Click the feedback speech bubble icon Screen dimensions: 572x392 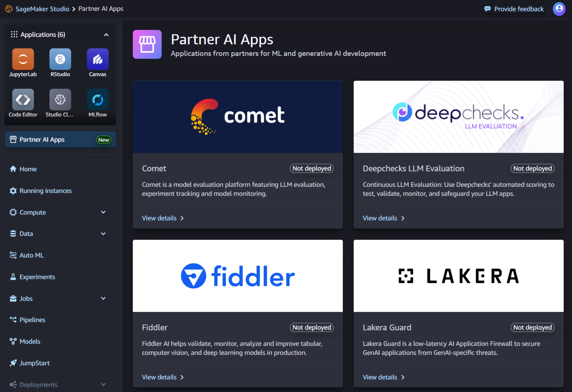click(x=487, y=9)
